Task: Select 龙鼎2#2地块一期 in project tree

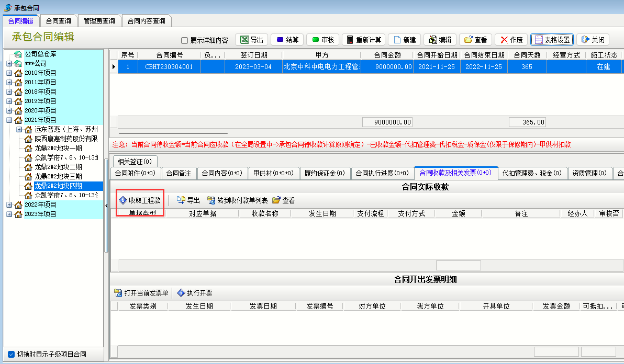Action: point(58,148)
